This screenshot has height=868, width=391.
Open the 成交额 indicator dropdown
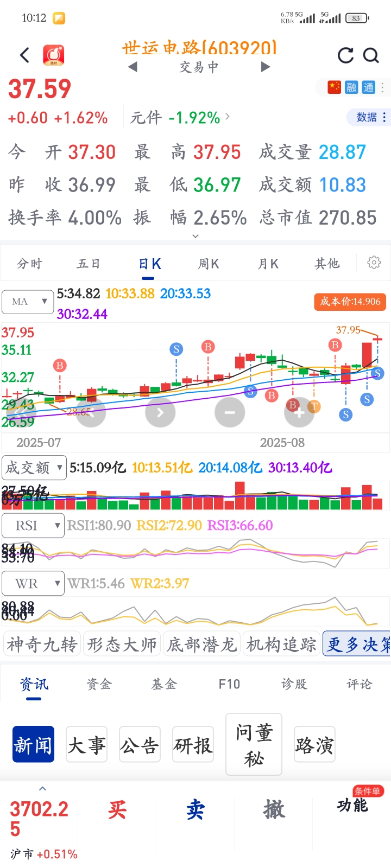click(34, 468)
